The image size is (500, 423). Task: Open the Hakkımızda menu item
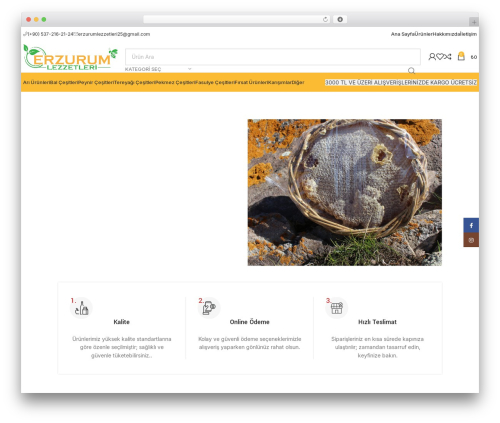tap(447, 34)
